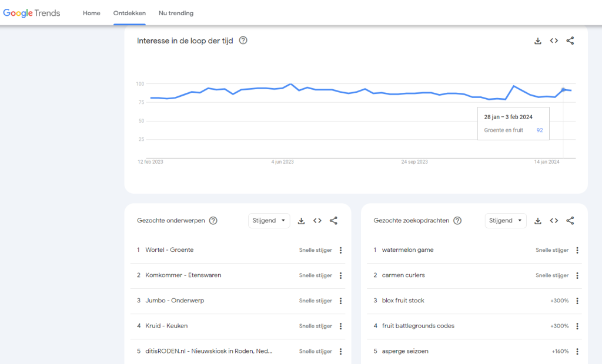Open the 'carmen curlers' search query

(403, 275)
